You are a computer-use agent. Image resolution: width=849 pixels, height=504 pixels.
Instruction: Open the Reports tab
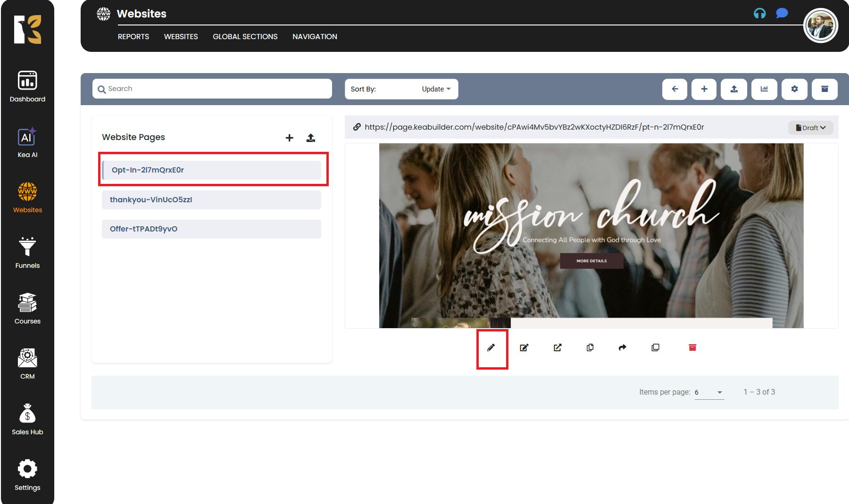pyautogui.click(x=133, y=37)
